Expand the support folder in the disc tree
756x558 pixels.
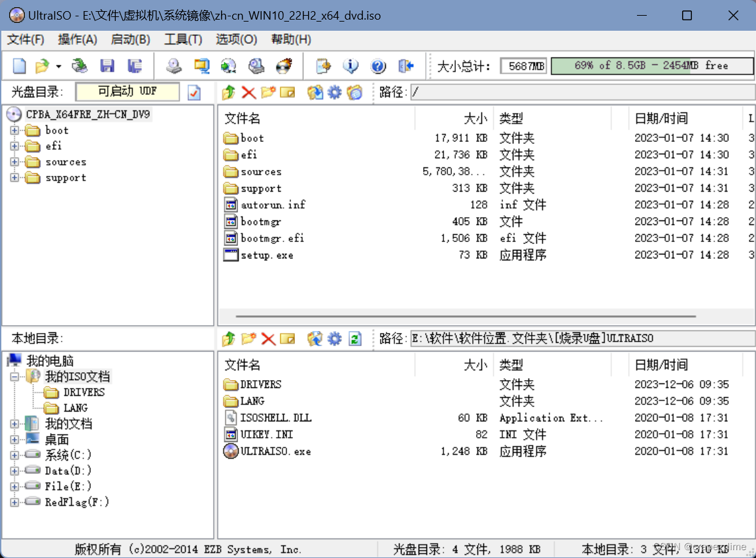[x=14, y=178]
